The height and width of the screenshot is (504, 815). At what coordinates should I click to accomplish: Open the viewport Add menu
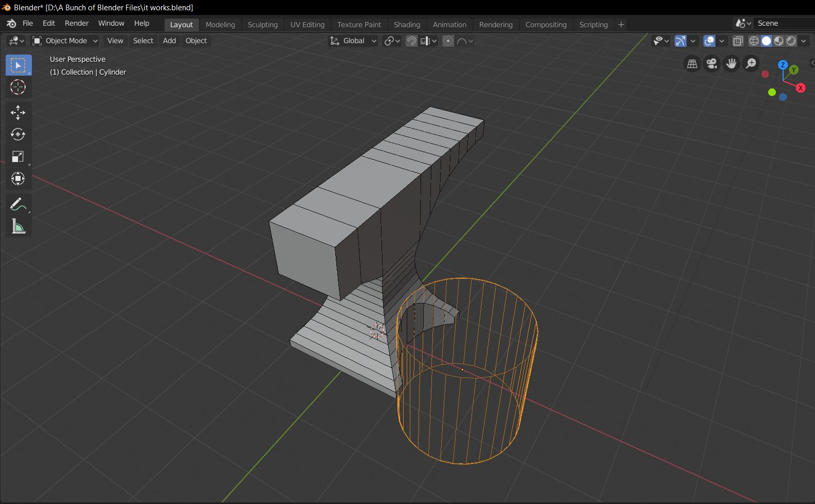pyautogui.click(x=169, y=41)
